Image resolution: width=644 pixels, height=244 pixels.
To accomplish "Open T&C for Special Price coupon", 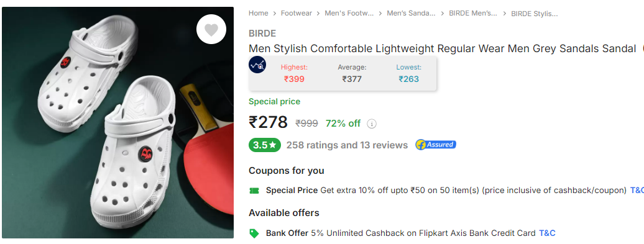I will [637, 190].
